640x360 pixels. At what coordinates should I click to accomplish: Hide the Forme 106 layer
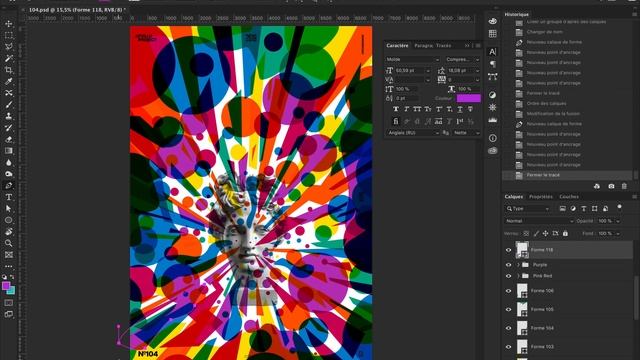pos(508,291)
